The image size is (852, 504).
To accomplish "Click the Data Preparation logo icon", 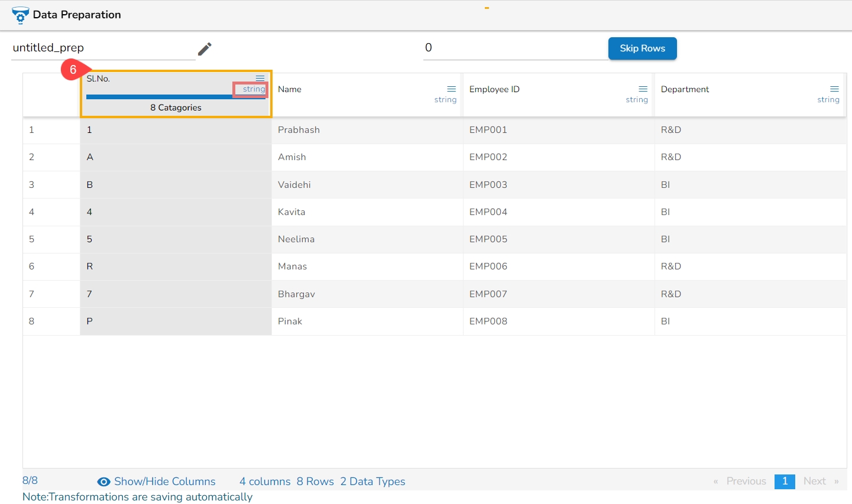I will [20, 15].
